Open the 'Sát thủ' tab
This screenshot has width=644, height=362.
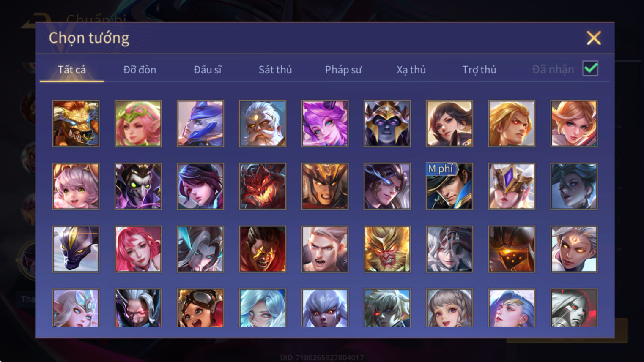pyautogui.click(x=275, y=70)
